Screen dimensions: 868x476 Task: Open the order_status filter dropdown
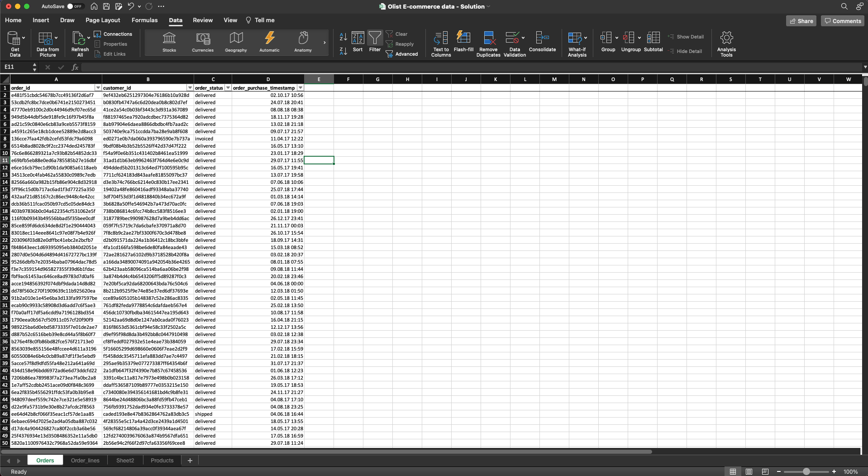click(x=228, y=88)
